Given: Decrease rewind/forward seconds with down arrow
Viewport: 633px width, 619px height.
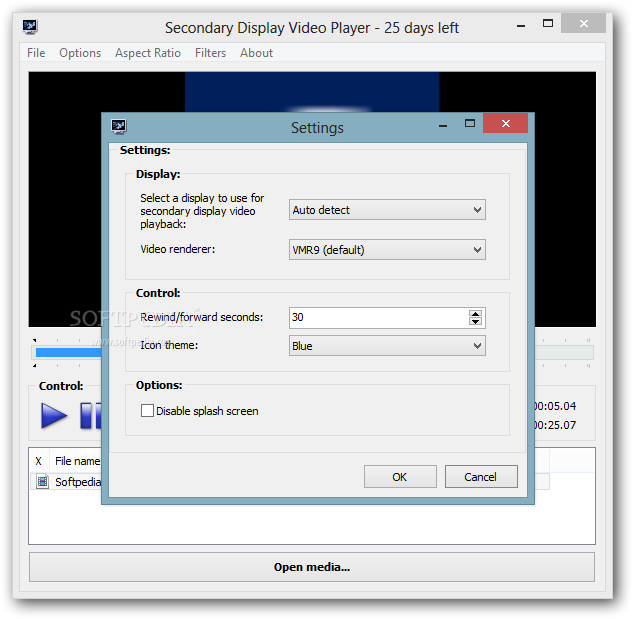Looking at the screenshot, I should coord(475,321).
